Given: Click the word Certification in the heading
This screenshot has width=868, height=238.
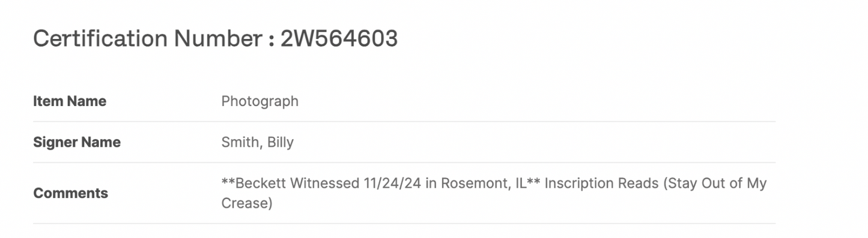Looking at the screenshot, I should point(100,39).
